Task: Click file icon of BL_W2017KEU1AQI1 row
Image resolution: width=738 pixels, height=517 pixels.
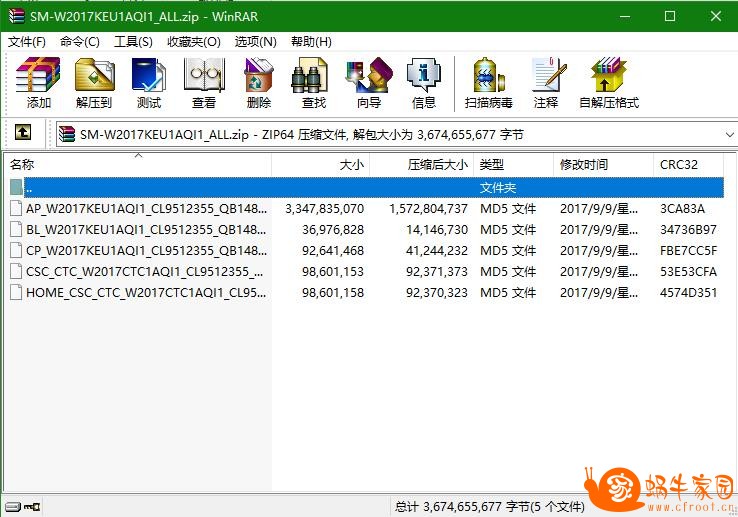Action: 16,229
